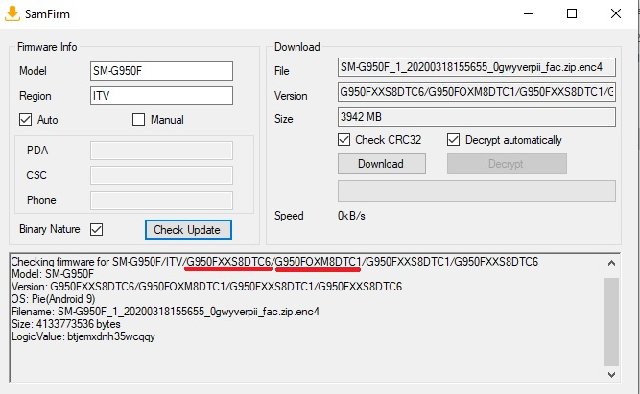
Task: Enable the Manual checkbox
Action: (x=138, y=120)
